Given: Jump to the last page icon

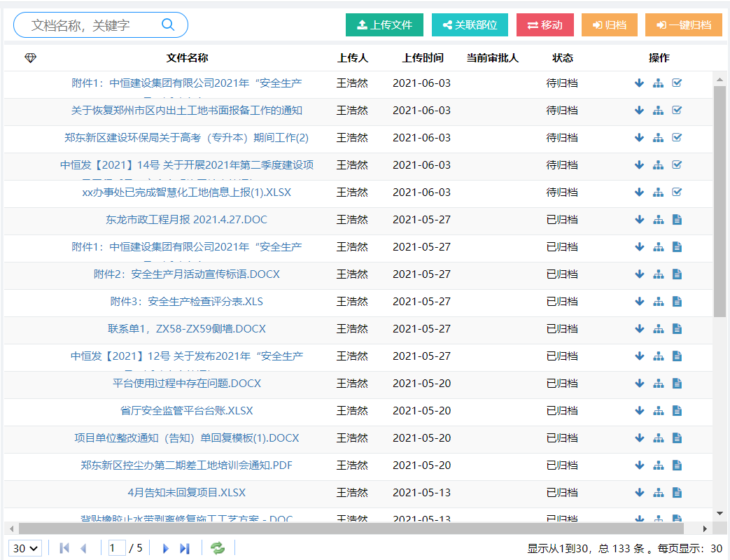Looking at the screenshot, I should (x=184, y=548).
